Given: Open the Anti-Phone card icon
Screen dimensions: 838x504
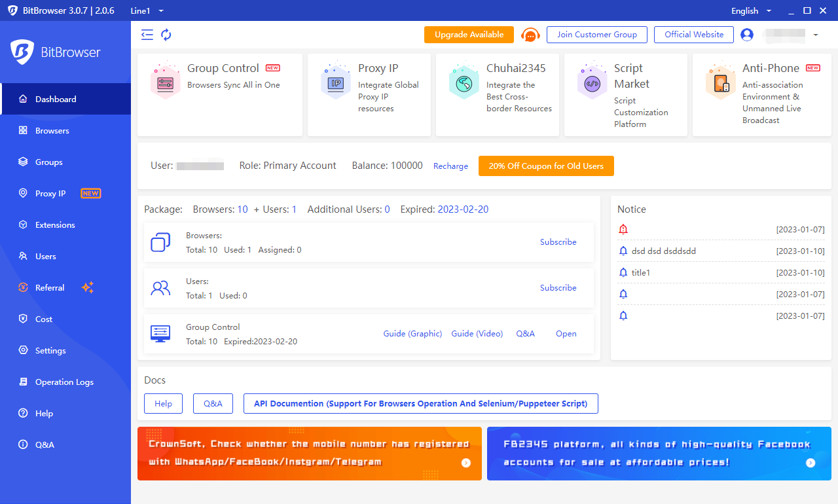Looking at the screenshot, I should [721, 81].
